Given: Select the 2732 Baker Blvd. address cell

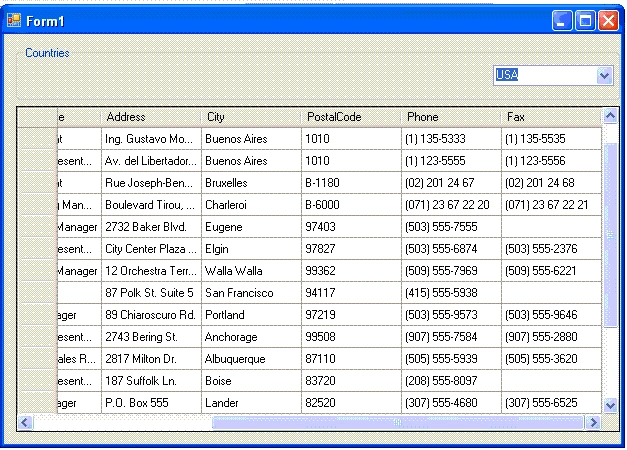Looking at the screenshot, I should [151, 227].
